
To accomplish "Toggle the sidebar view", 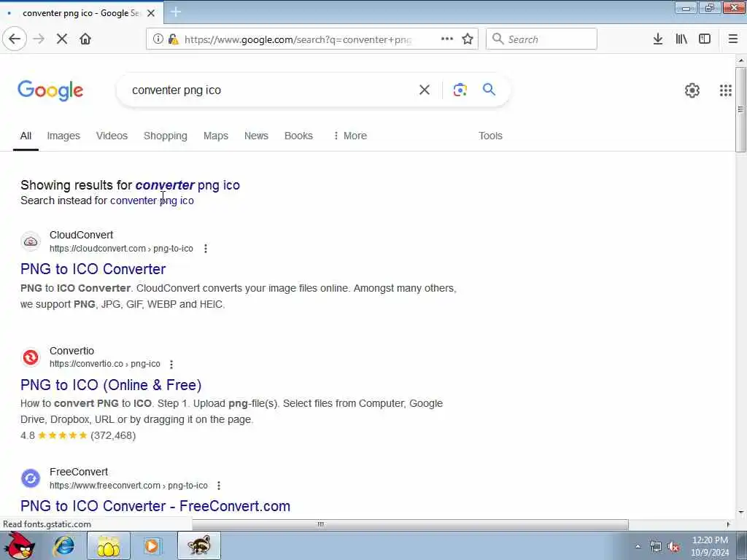I will (x=705, y=39).
